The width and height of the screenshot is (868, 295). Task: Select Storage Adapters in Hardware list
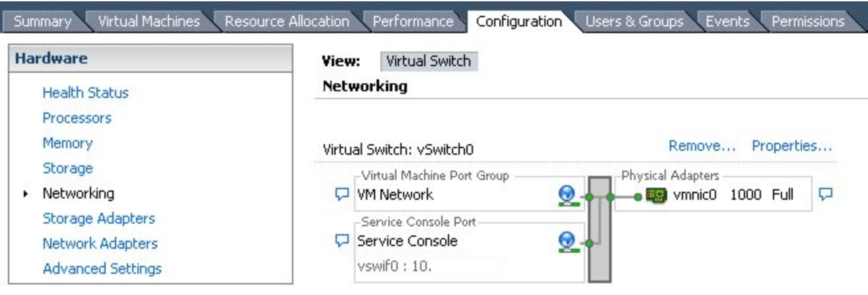pyautogui.click(x=98, y=218)
